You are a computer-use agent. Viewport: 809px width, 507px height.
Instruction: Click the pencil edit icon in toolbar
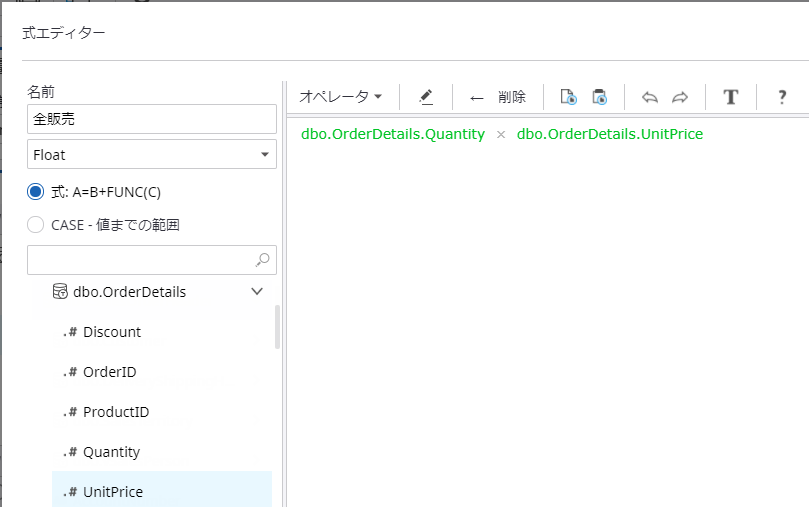point(426,97)
